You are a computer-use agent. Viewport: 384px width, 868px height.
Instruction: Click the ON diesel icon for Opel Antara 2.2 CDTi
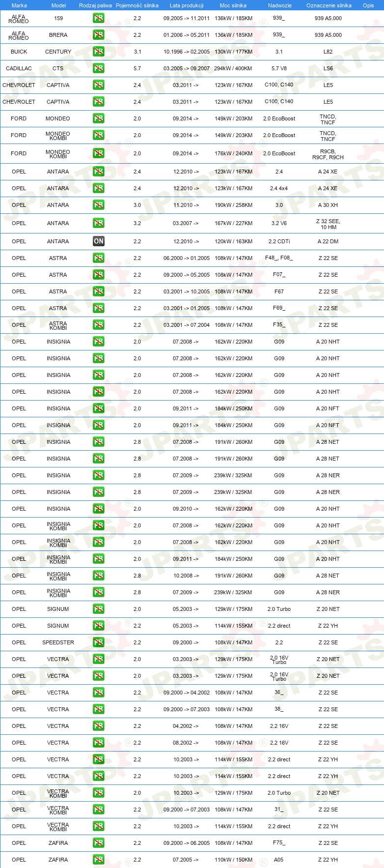[99, 241]
